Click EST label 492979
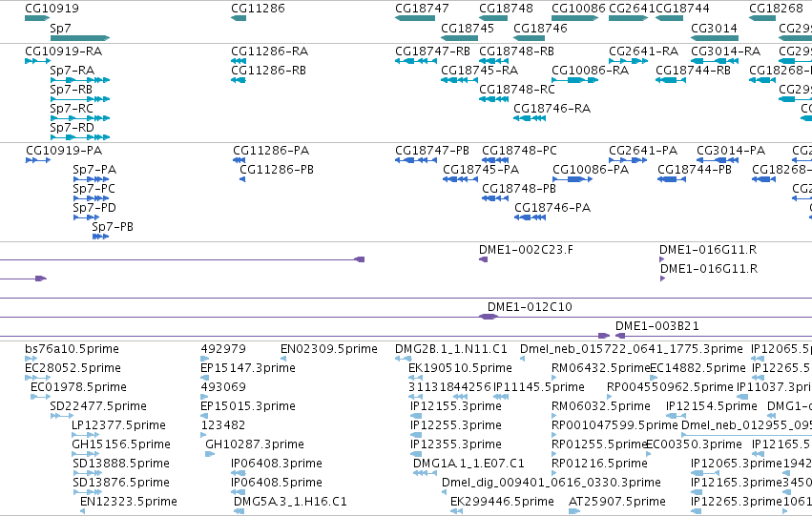Viewport: 812px width, 516px height. [223, 349]
